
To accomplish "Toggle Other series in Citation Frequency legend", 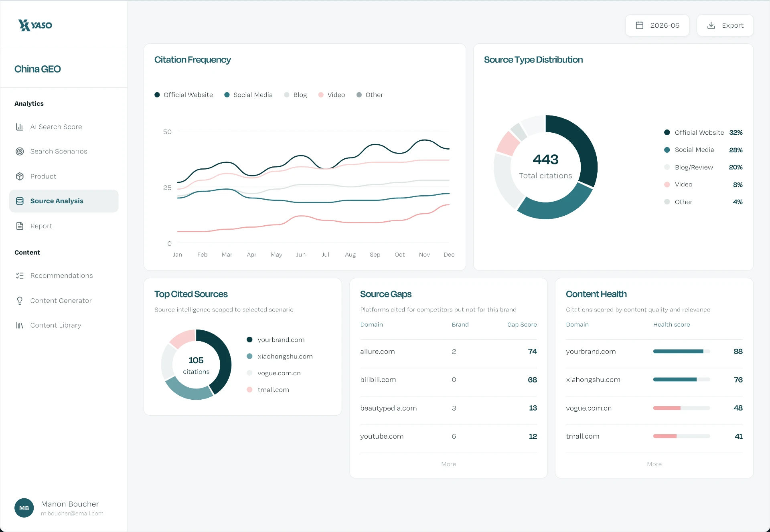I will [370, 95].
